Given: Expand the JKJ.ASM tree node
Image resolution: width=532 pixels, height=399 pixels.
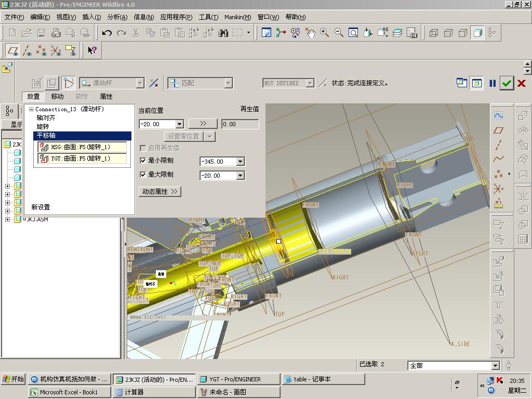Looking at the screenshot, I should pyautogui.click(x=7, y=219).
